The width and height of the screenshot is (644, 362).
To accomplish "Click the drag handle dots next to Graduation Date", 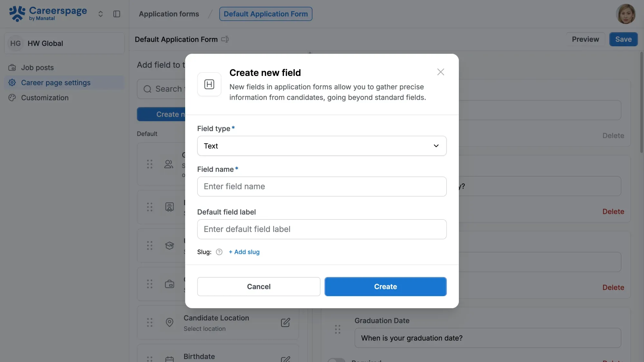I will [x=338, y=329].
